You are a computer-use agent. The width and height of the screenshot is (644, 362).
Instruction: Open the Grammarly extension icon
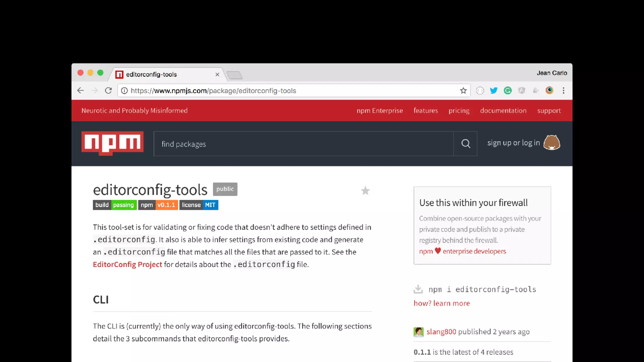508,90
